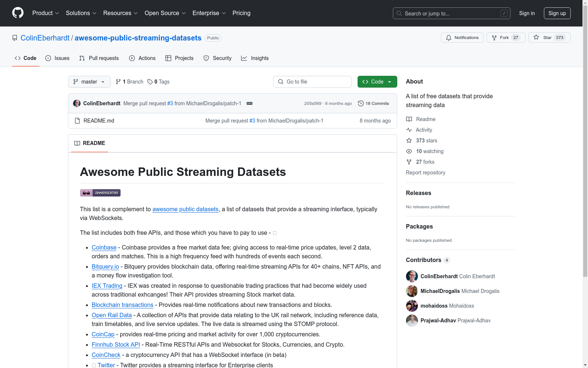The width and height of the screenshot is (588, 368).
Task: Expand the Open Source menu
Action: tap(165, 13)
